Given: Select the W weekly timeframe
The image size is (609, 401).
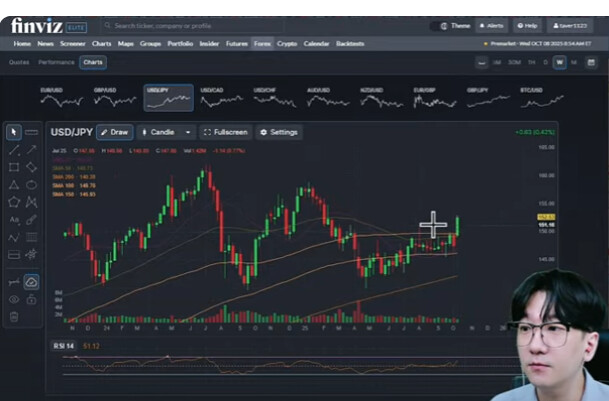Looking at the screenshot, I should click(559, 63).
